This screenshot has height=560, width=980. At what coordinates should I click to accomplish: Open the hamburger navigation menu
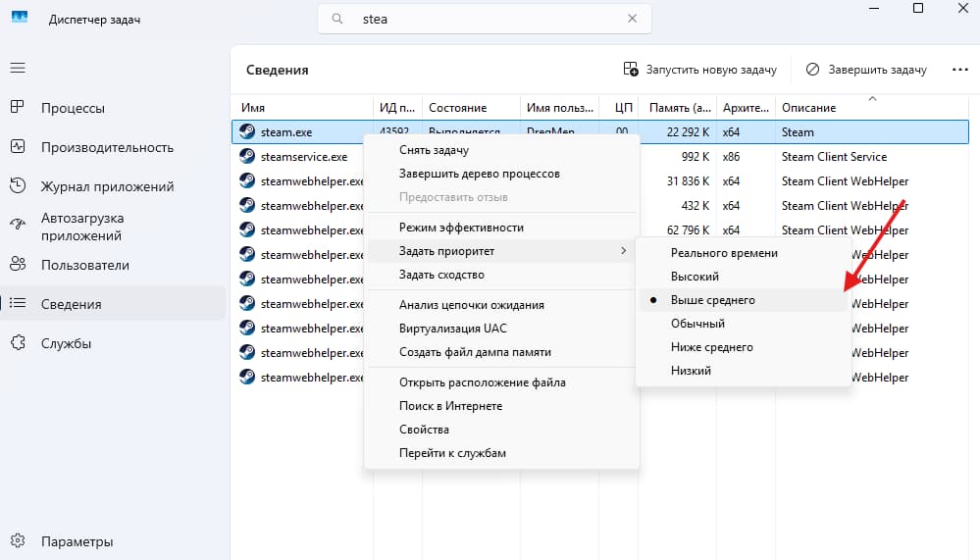point(18,68)
